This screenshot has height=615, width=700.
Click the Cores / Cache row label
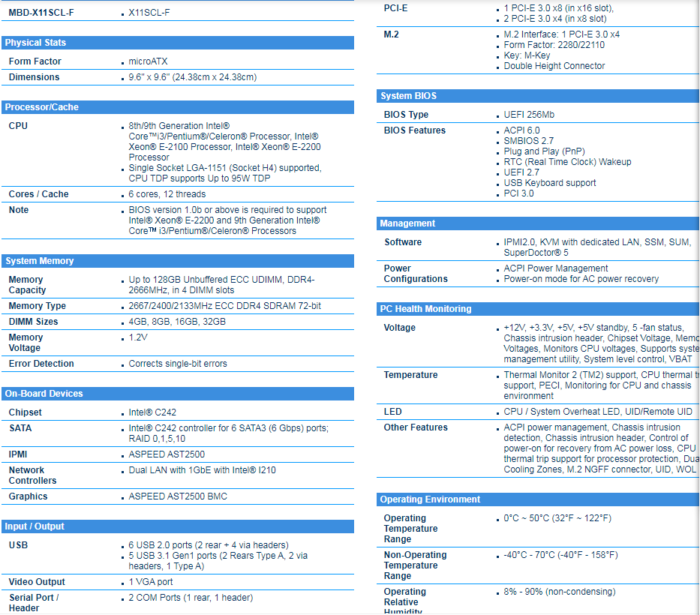[38, 194]
